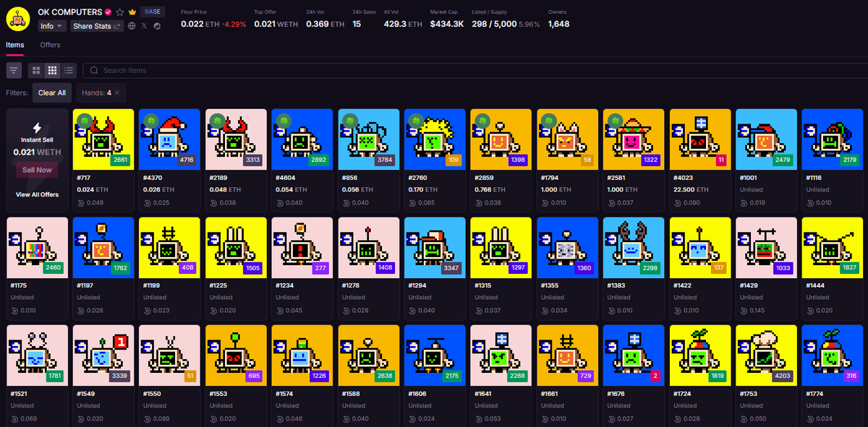The image size is (868, 427).
Task: Click rarity rank badge 2661 on #717
Action: click(120, 160)
